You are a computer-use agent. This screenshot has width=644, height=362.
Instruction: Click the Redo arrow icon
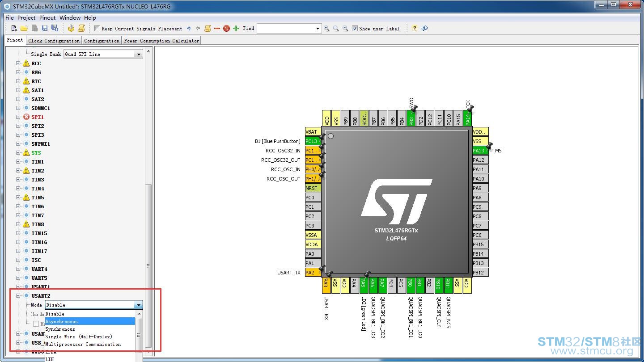point(198,29)
